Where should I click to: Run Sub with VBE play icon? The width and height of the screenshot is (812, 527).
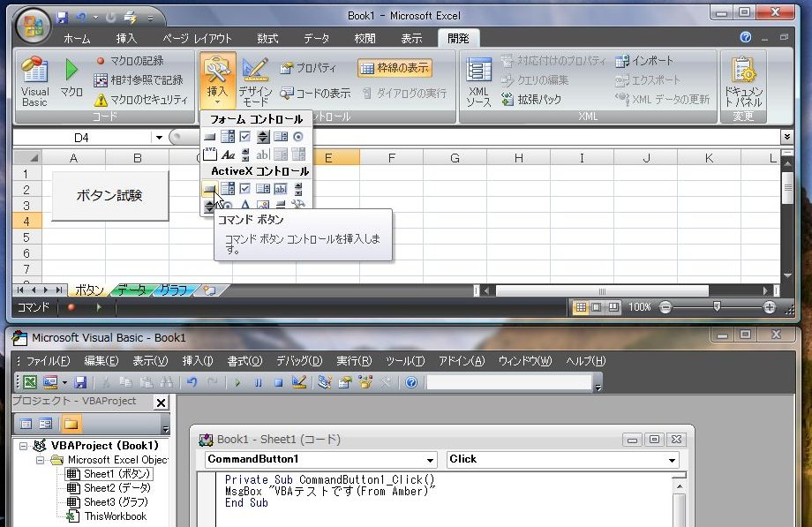[237, 383]
